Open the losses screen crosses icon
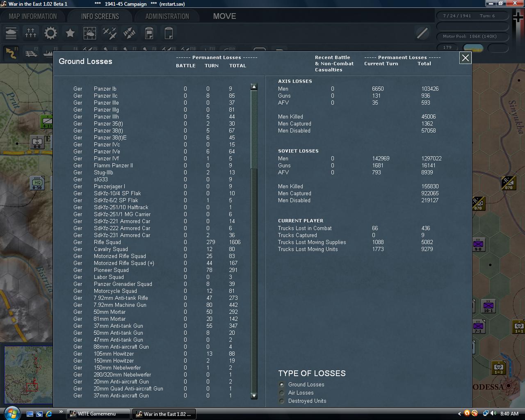Image resolution: width=525 pixels, height=420 pixels. pyautogui.click(x=31, y=33)
